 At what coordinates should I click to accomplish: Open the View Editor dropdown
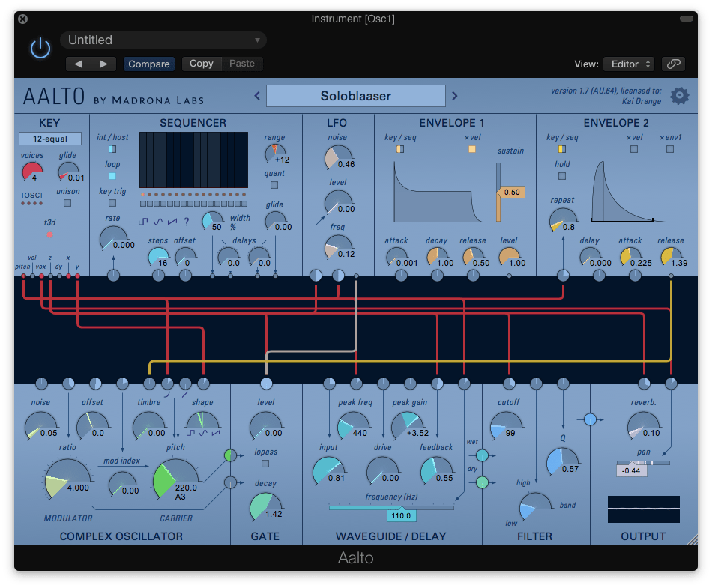point(628,64)
